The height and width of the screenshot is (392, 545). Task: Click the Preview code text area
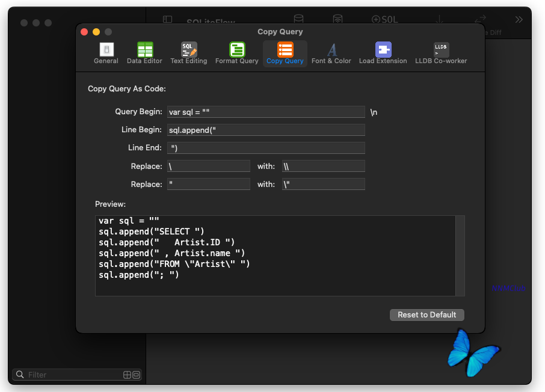click(x=276, y=256)
